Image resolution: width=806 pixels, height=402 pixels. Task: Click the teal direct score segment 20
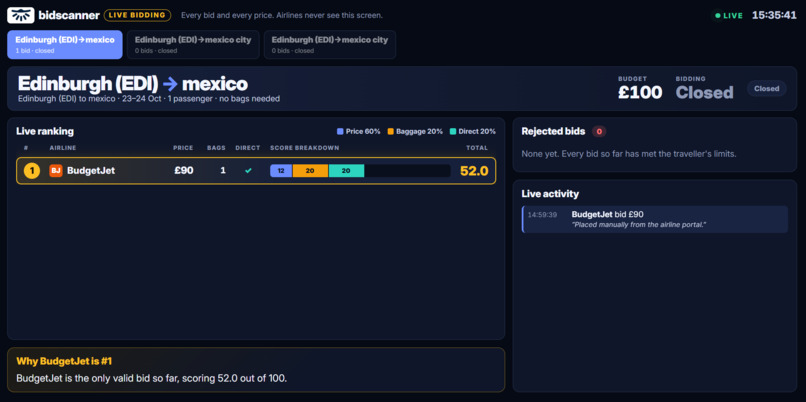[346, 171]
